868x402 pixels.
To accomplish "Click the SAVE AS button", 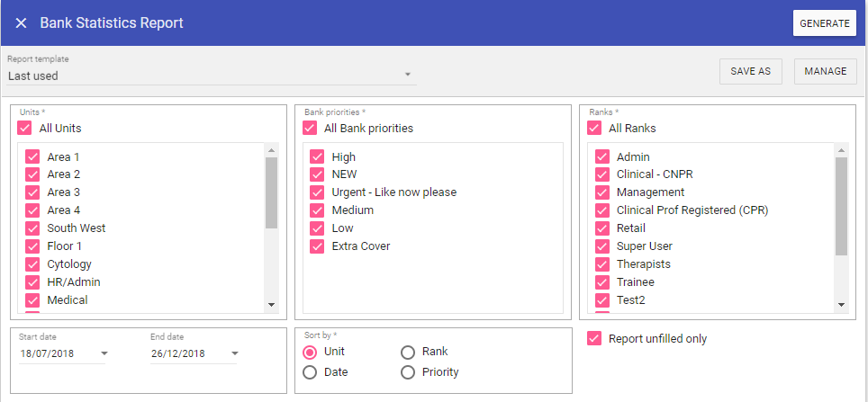I will pyautogui.click(x=750, y=72).
